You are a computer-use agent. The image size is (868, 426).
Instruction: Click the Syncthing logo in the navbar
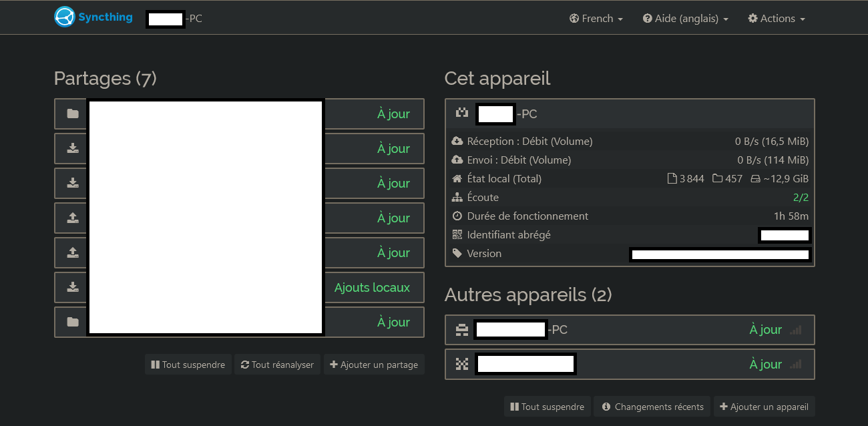click(x=93, y=17)
